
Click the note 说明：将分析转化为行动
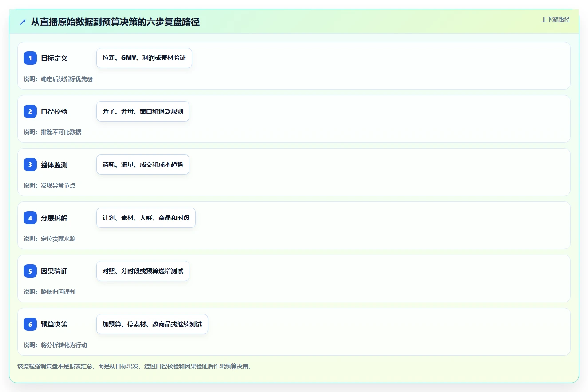point(55,345)
